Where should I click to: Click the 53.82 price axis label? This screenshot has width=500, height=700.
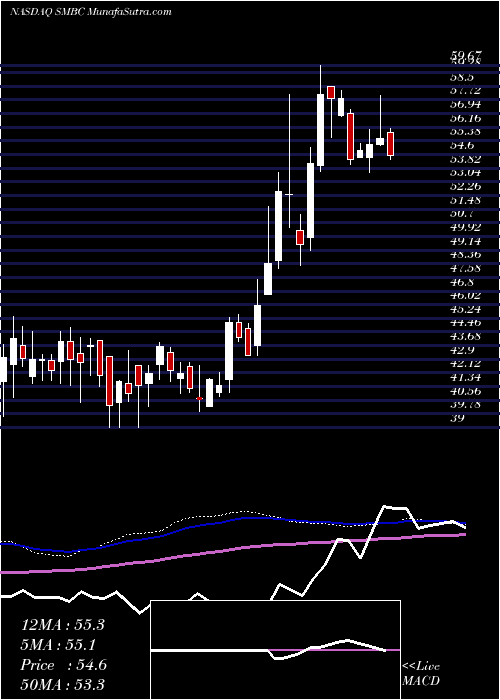(x=465, y=159)
